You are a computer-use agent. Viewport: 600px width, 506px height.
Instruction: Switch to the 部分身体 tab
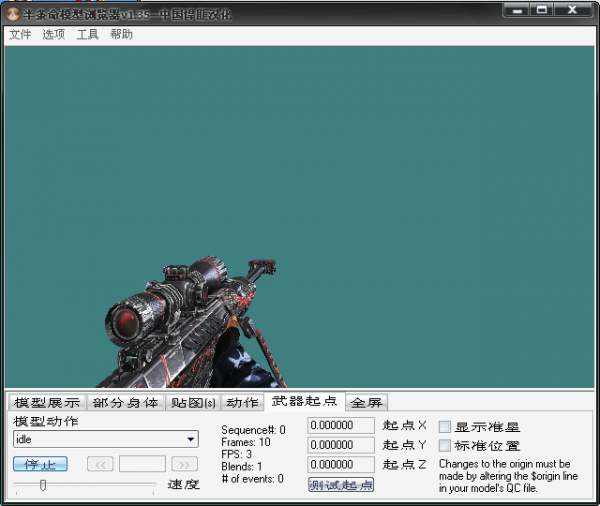point(126,403)
